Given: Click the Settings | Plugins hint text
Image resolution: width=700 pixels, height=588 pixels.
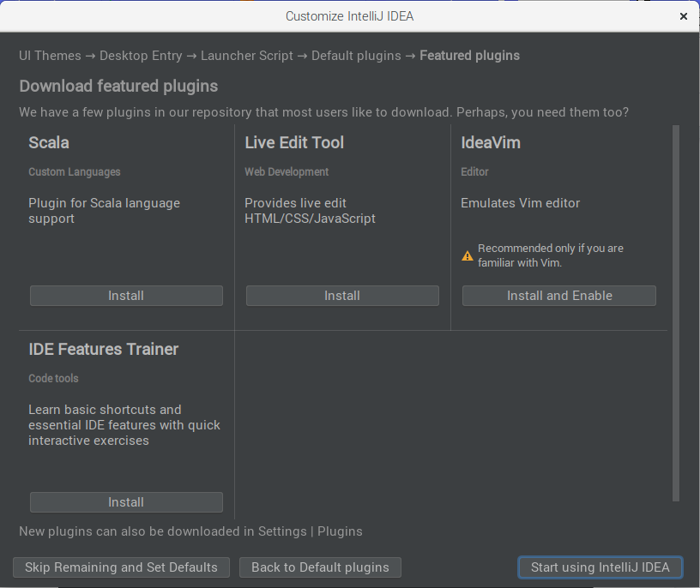Looking at the screenshot, I should point(190,531).
